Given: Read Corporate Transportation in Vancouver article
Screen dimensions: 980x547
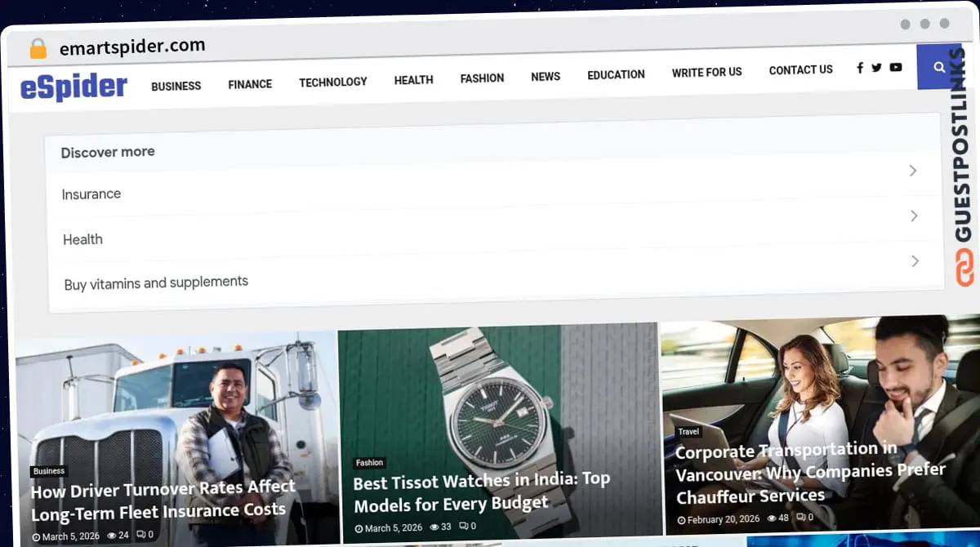Looking at the screenshot, I should (809, 473).
